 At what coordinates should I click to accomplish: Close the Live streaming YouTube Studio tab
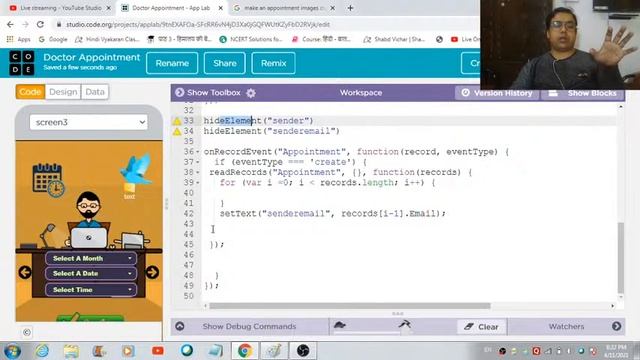click(x=109, y=8)
